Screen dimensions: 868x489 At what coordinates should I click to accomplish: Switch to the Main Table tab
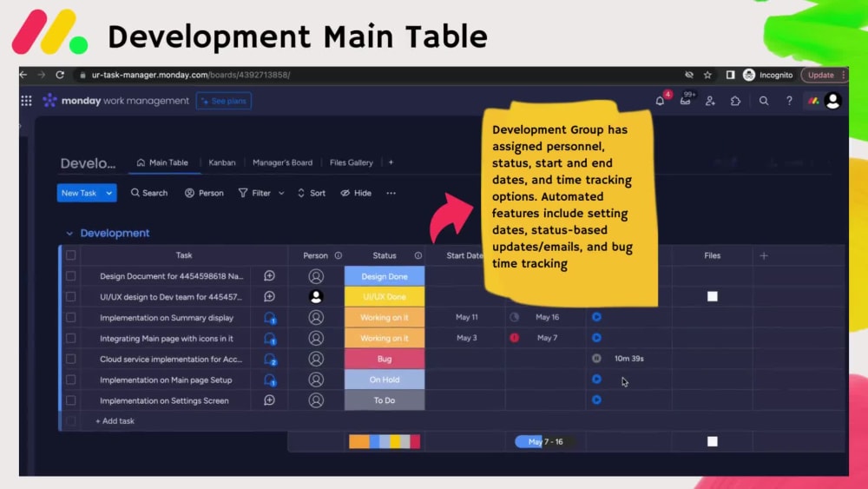click(162, 162)
